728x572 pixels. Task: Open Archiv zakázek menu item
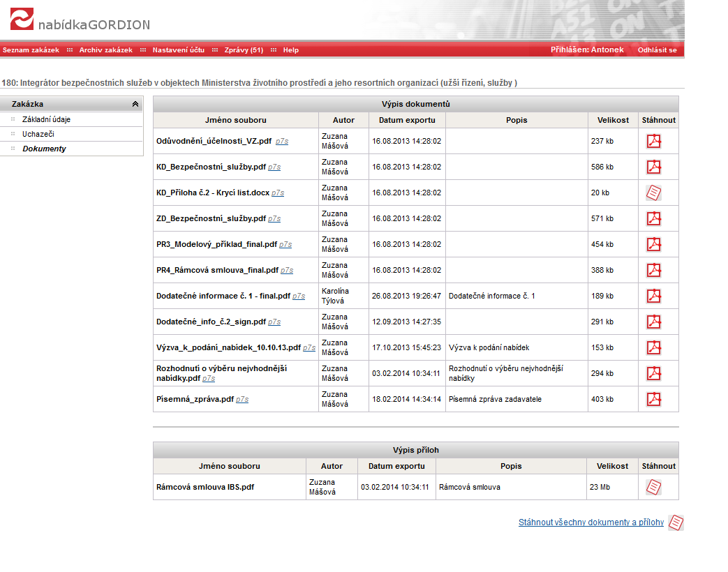(105, 50)
